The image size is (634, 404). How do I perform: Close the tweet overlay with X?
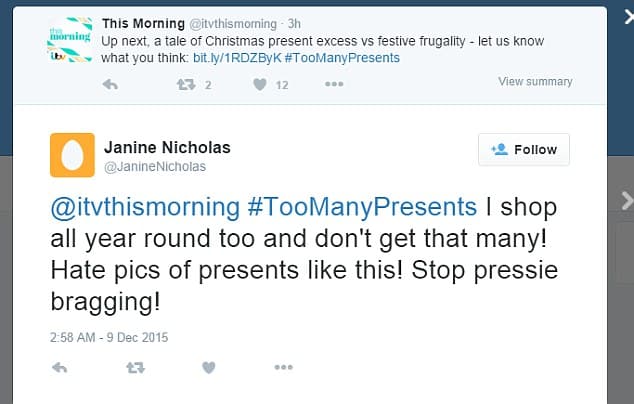[x=628, y=17]
